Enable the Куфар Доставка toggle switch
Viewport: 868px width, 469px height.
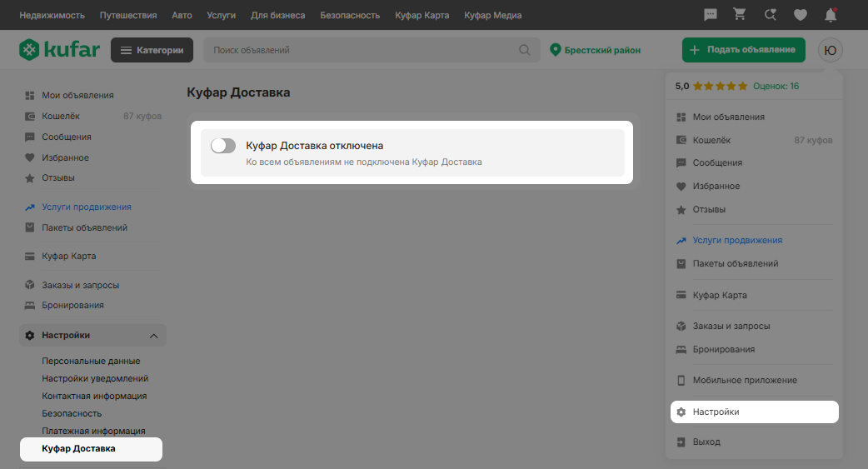point(223,146)
